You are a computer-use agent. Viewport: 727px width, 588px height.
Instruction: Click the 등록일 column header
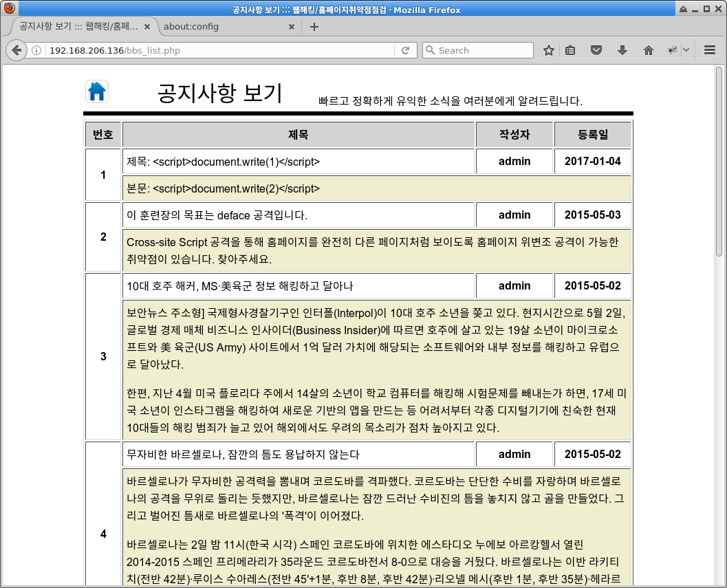(x=593, y=135)
